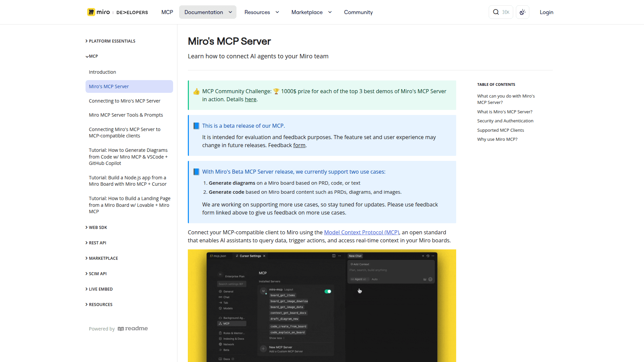Toggle dark mode with the moon icon

(522, 12)
